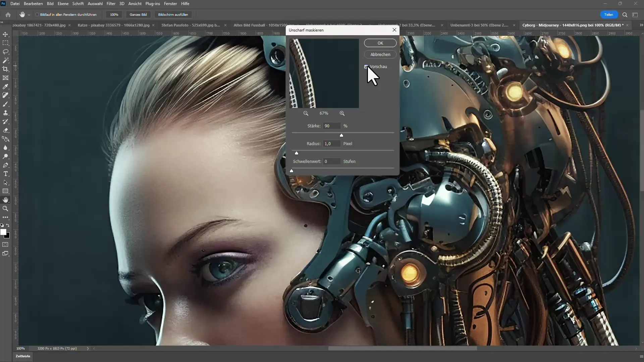
Task: Click the Stärke slider handle
Action: point(341,135)
